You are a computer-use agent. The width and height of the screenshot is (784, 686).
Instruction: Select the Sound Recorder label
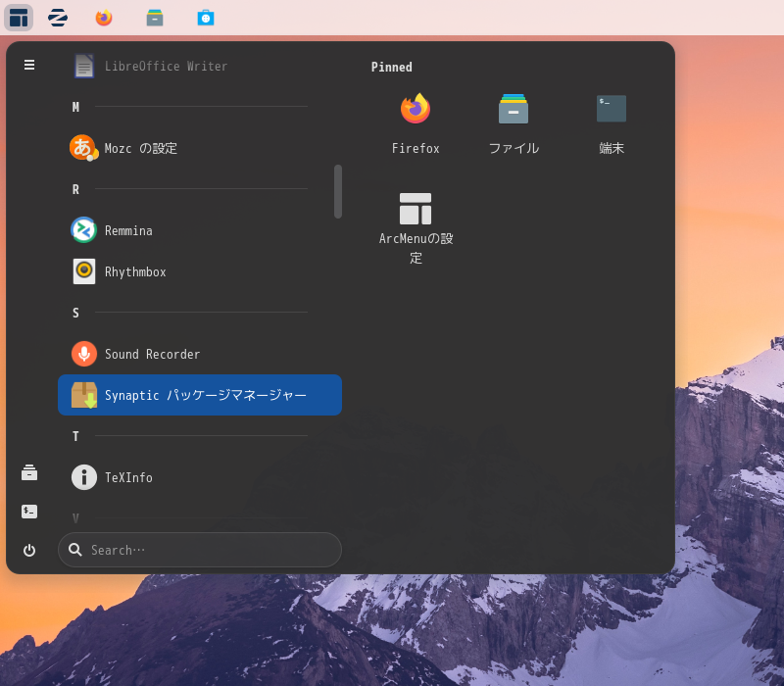[x=152, y=354]
